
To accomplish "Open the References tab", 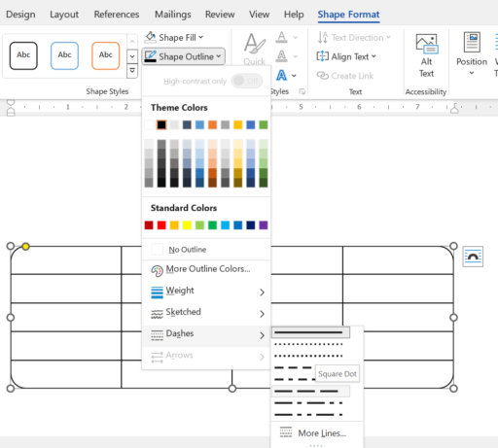I will pos(117,15).
